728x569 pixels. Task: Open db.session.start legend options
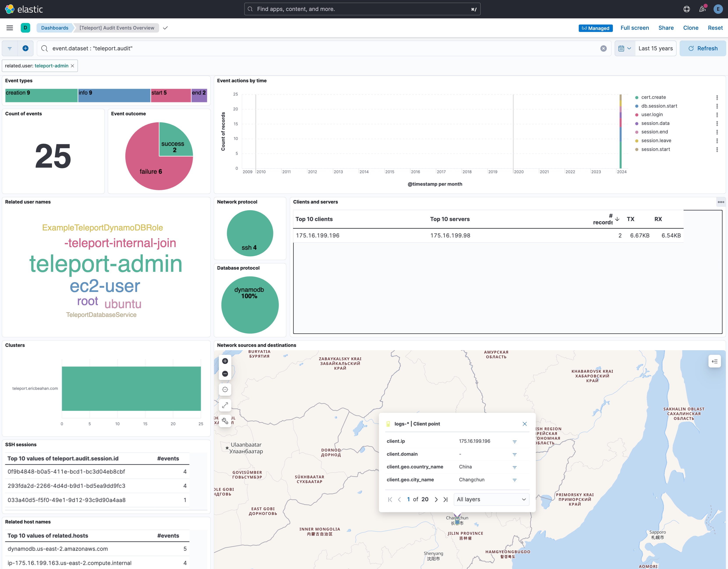pyautogui.click(x=717, y=106)
